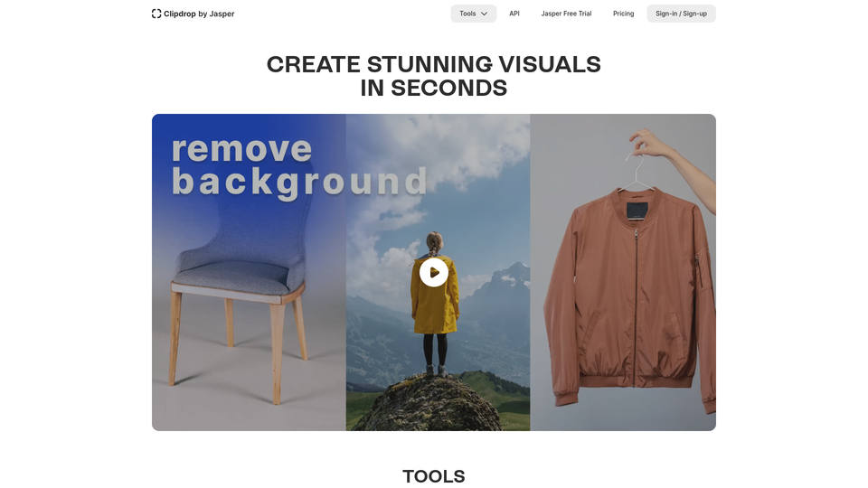Click the Sign-in / Sign-up button

[681, 14]
